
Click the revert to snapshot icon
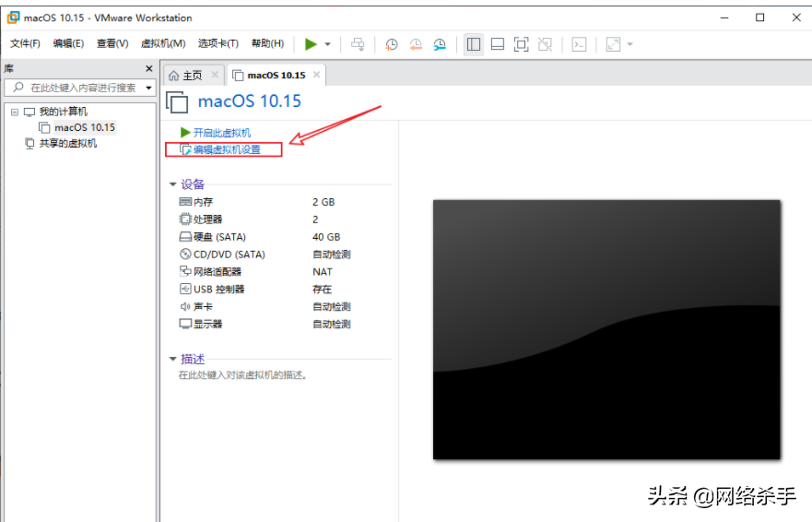pyautogui.click(x=416, y=44)
